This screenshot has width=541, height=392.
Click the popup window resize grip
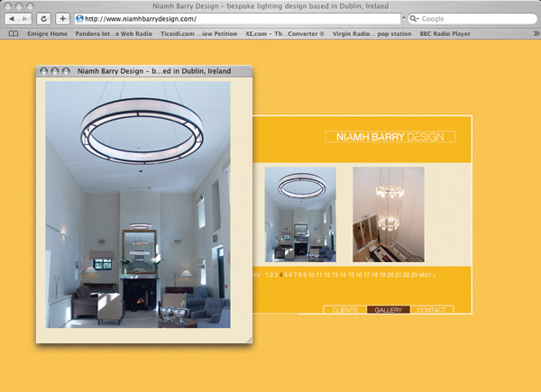pos(250,341)
